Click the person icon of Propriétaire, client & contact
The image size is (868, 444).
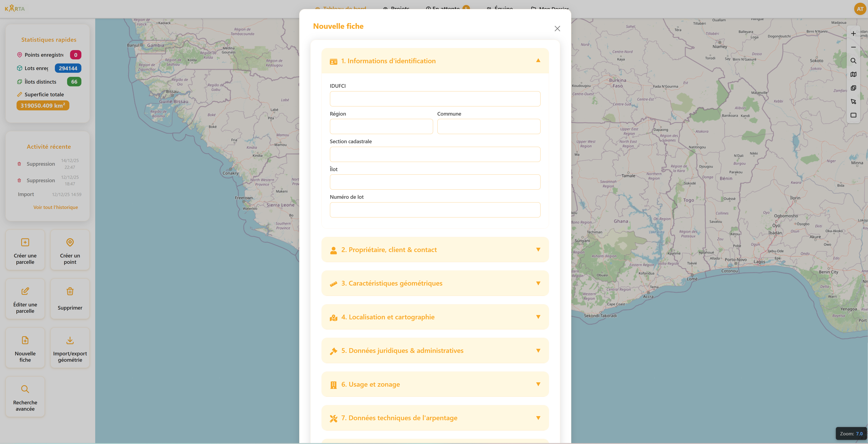pos(333,250)
